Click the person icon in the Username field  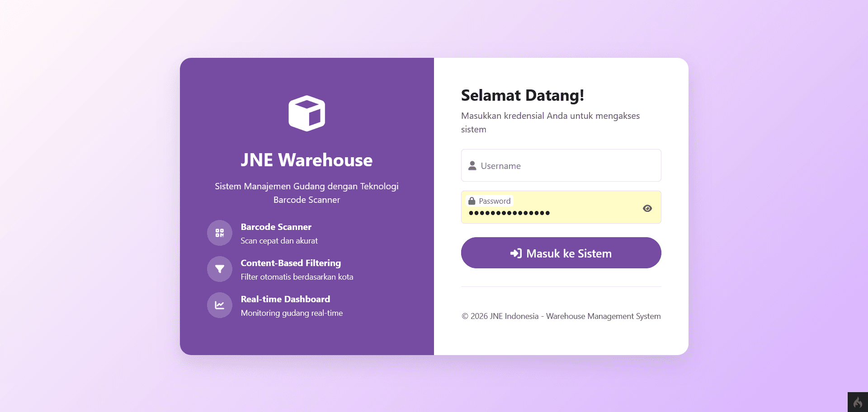pos(472,165)
